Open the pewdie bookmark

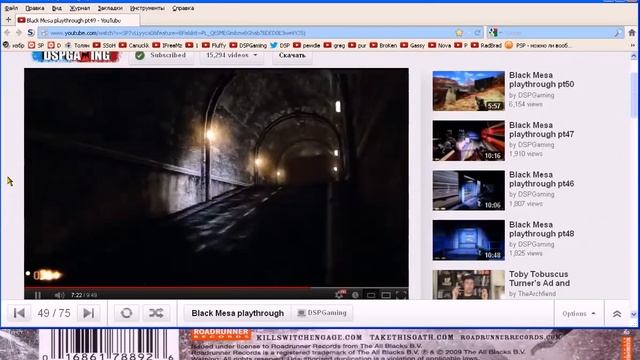click(x=307, y=45)
